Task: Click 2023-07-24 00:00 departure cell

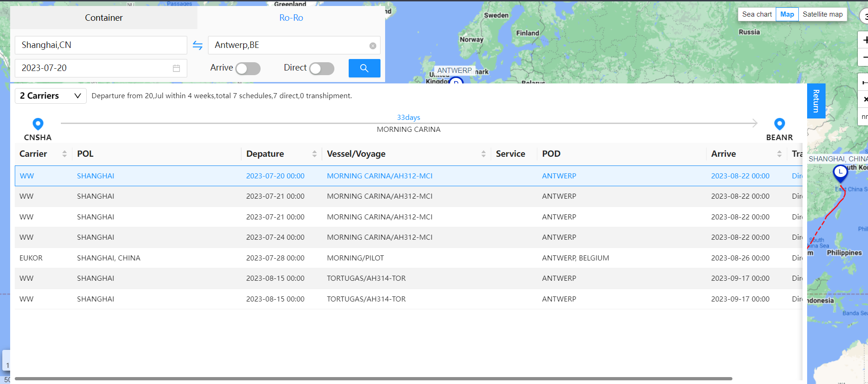Action: pos(275,237)
